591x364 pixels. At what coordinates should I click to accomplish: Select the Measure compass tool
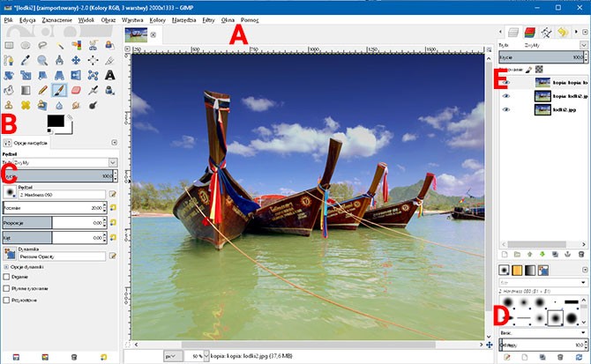pos(60,60)
